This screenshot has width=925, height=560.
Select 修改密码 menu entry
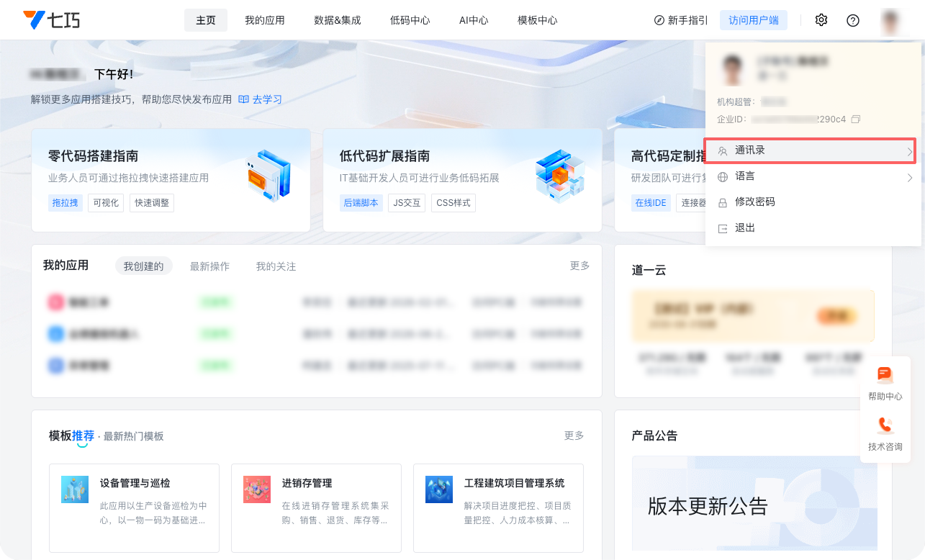click(x=813, y=202)
